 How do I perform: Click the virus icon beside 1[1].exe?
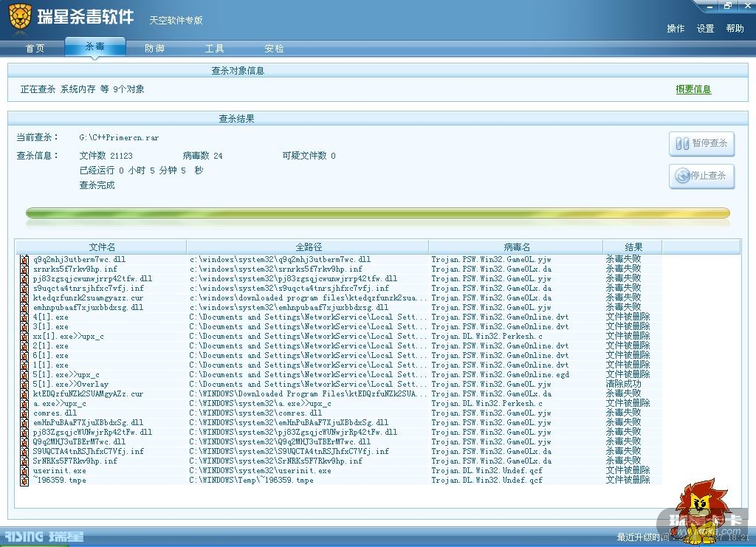tap(24, 365)
